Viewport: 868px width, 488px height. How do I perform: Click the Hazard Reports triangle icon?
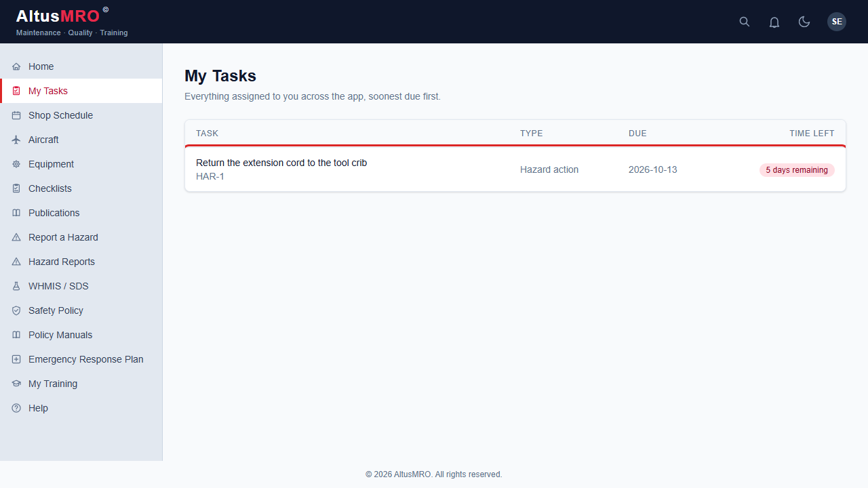coord(16,262)
